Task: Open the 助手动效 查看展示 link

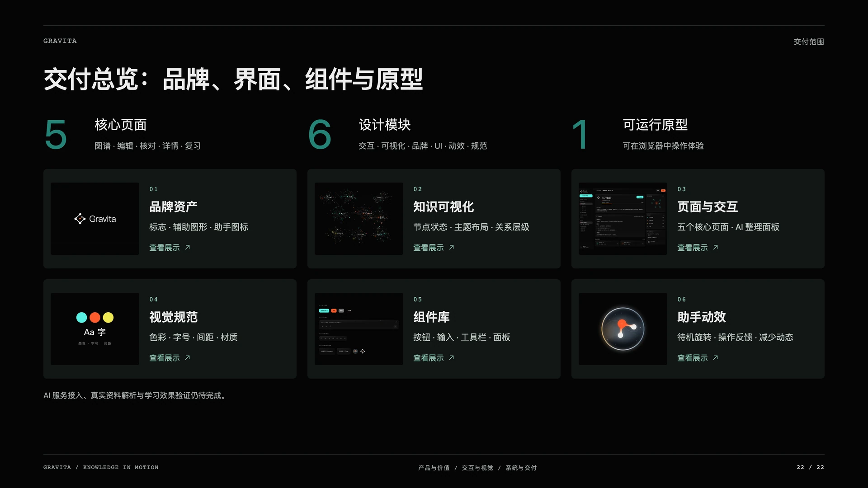Action: 698,358
